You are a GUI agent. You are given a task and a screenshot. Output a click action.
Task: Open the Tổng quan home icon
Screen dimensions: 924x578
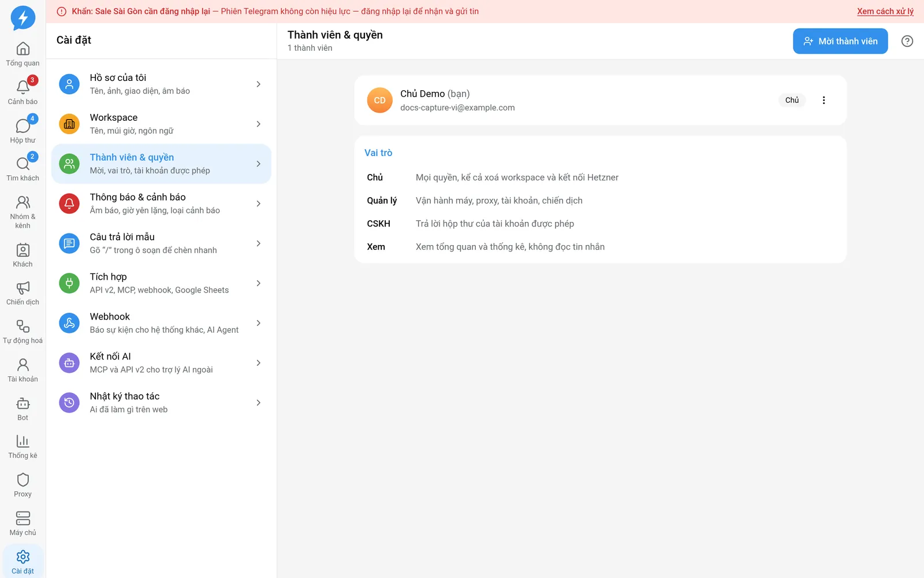pyautogui.click(x=23, y=49)
